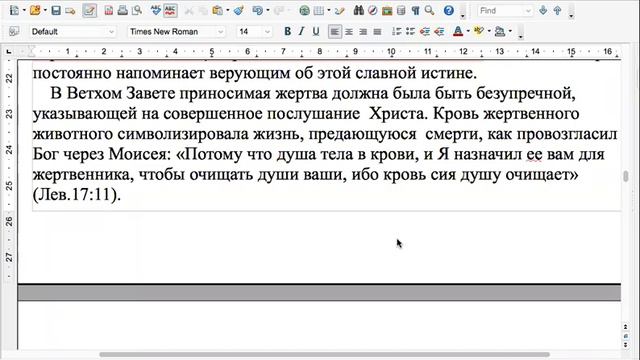Paste from the clipboard icon

(x=218, y=11)
